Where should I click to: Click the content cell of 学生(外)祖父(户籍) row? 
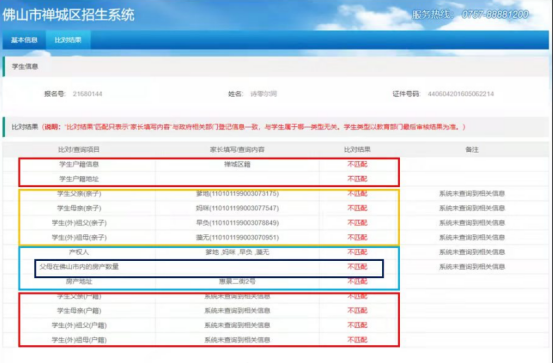pos(237,325)
